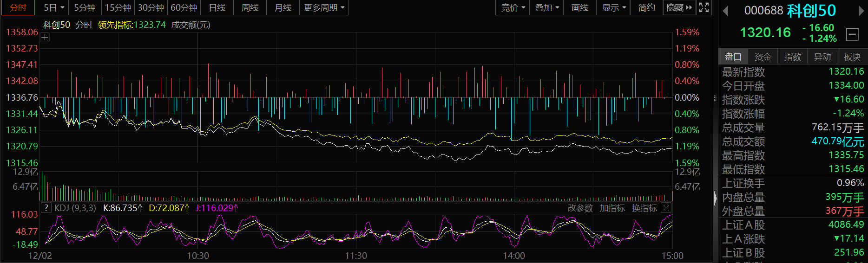868x263 pixels.
Task: Expand the 更多周期 dropdown
Action: coord(324,8)
